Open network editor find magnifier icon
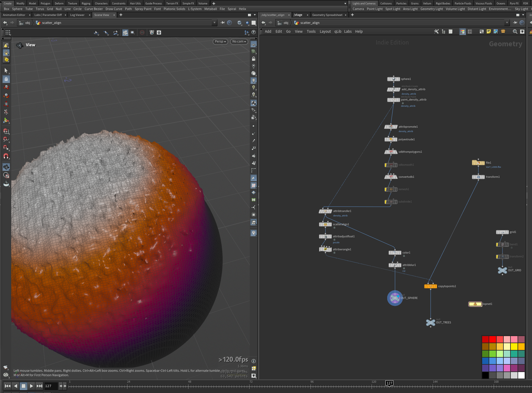 tap(515, 32)
